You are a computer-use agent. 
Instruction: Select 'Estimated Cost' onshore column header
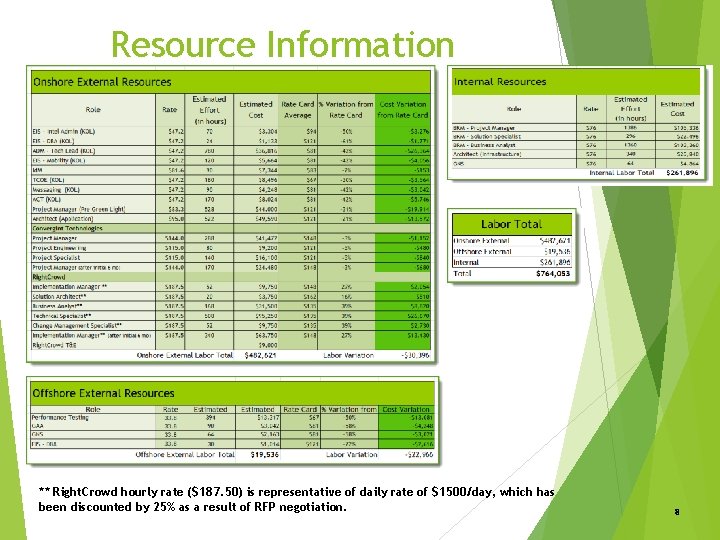click(256, 110)
